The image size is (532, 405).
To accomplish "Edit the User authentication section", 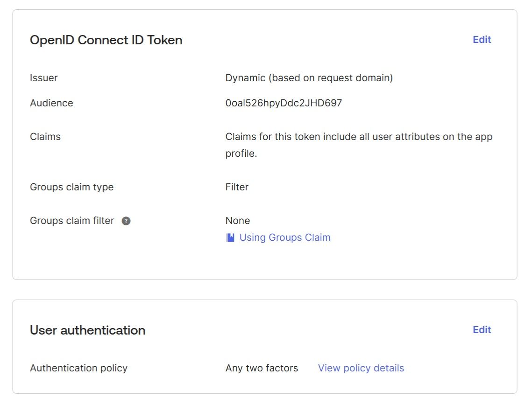I will (482, 330).
